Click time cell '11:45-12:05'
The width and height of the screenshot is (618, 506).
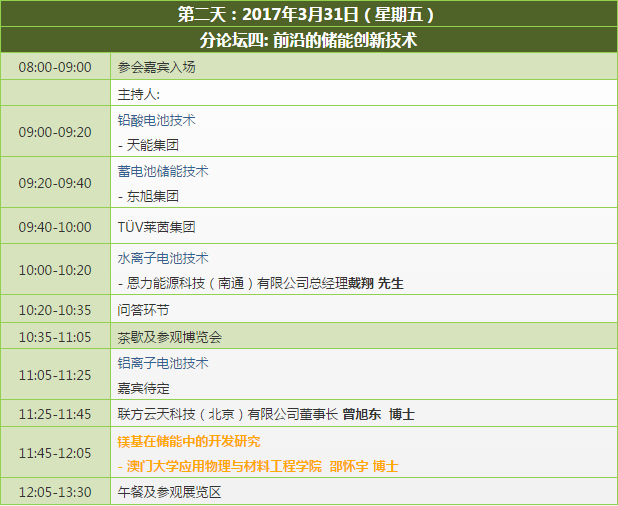click(55, 453)
